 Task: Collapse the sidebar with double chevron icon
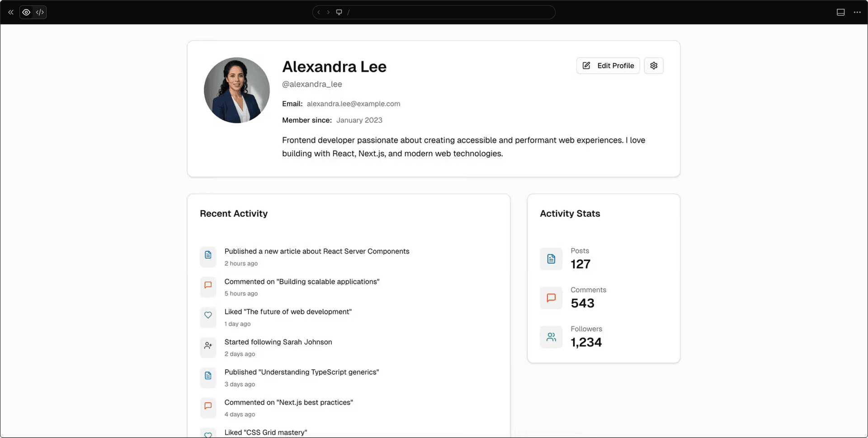[11, 12]
